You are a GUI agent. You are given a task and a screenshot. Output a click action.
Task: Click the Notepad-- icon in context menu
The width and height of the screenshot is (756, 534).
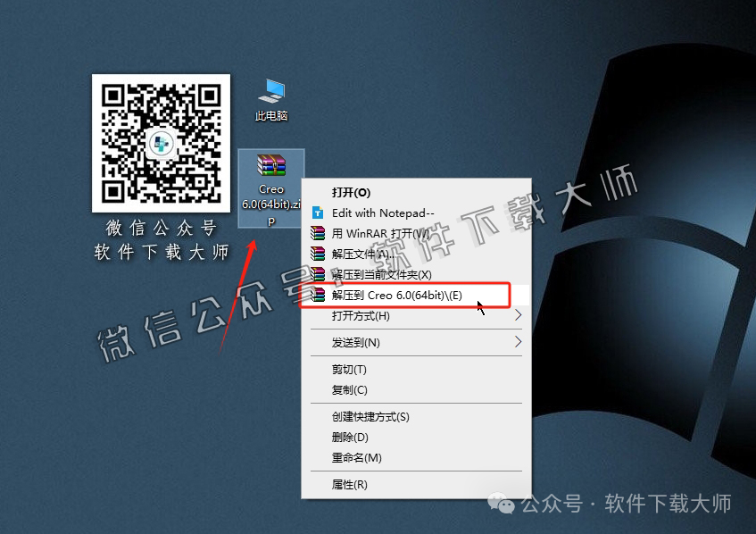coord(318,213)
